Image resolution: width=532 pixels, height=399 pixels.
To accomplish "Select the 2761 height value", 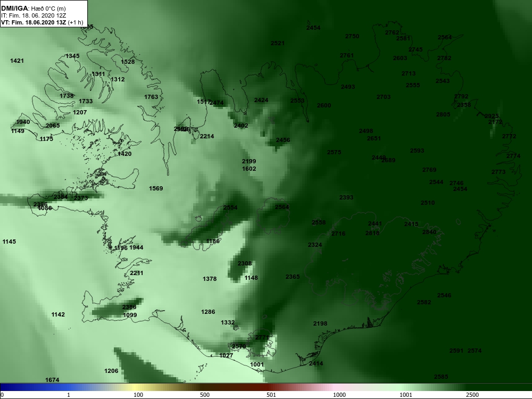I will (x=347, y=56).
